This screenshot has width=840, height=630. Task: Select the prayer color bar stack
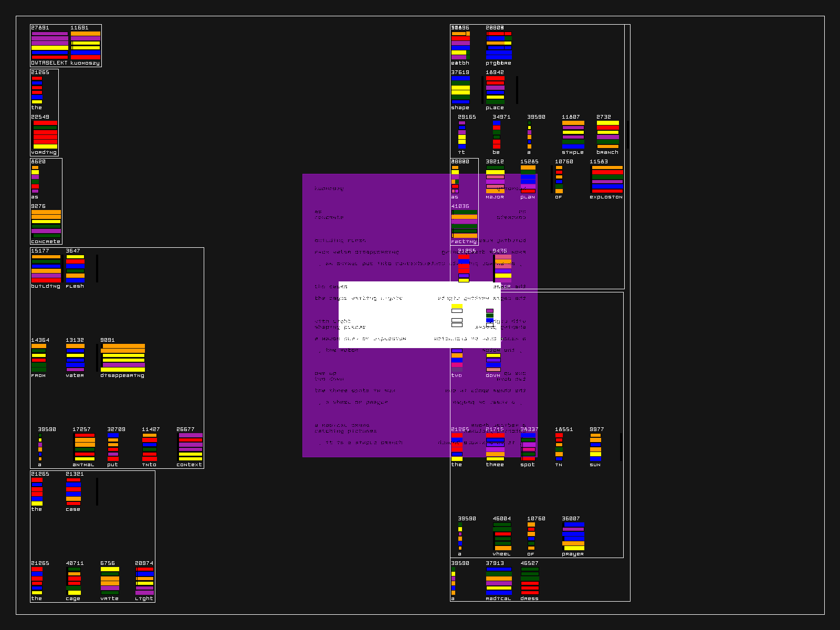pyautogui.click(x=573, y=536)
